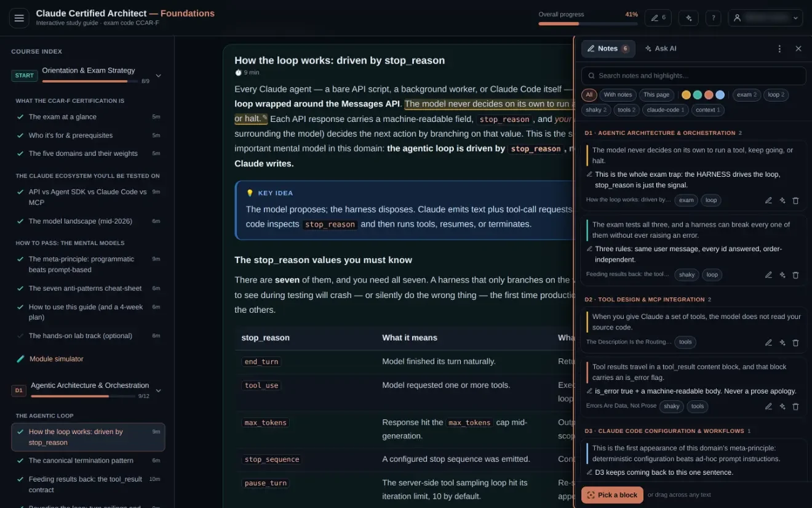The width and height of the screenshot is (812, 508).
Task: Click the note icon after the highlighted sentence
Action: coord(265,118)
